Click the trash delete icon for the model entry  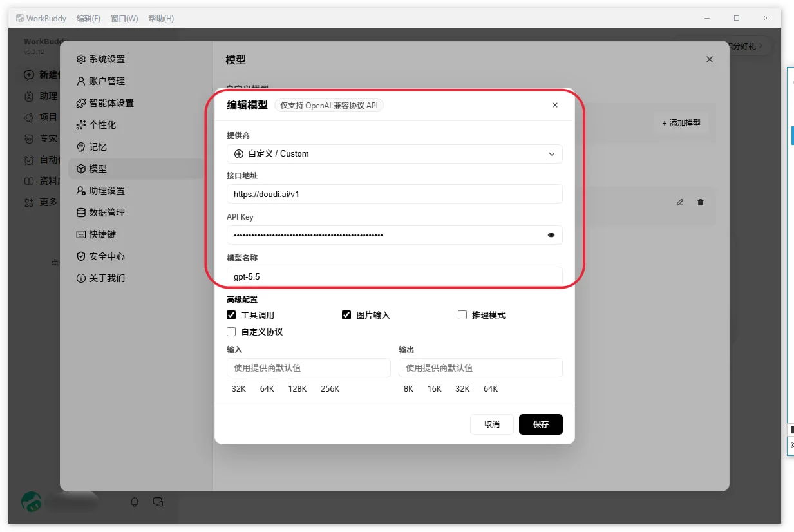coord(701,202)
